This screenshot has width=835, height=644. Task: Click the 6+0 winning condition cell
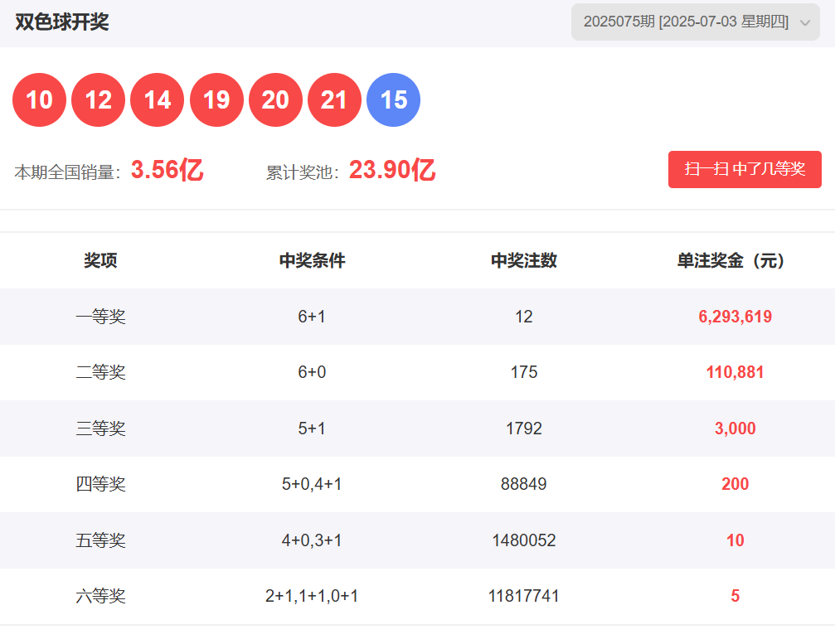(312, 372)
